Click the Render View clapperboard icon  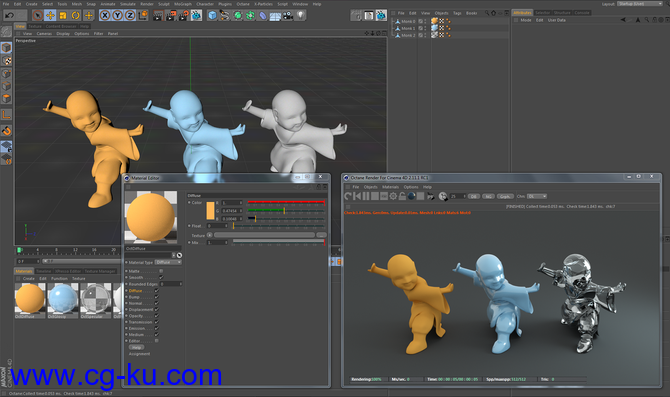pos(158,15)
